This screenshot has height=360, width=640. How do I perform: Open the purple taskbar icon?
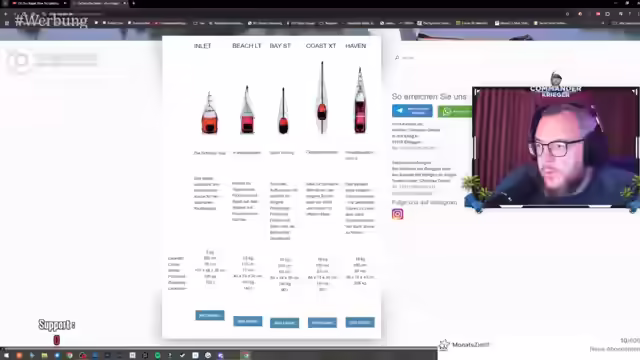tap(220, 356)
